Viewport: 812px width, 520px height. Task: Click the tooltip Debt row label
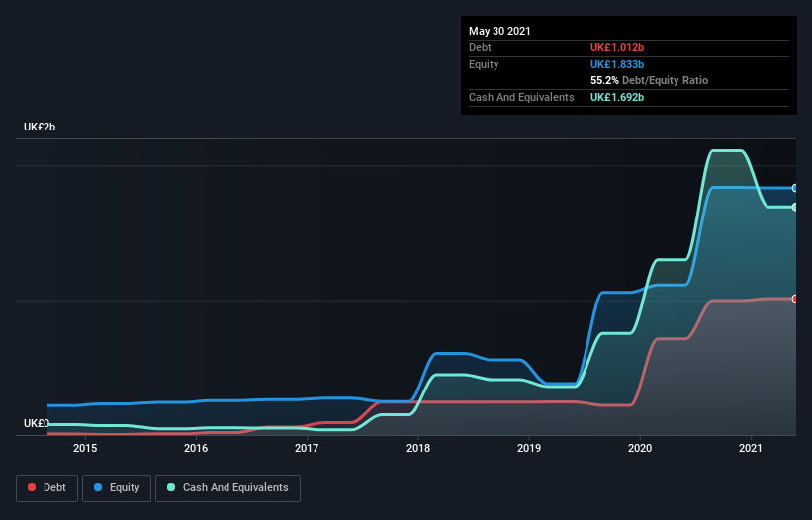[480, 47]
